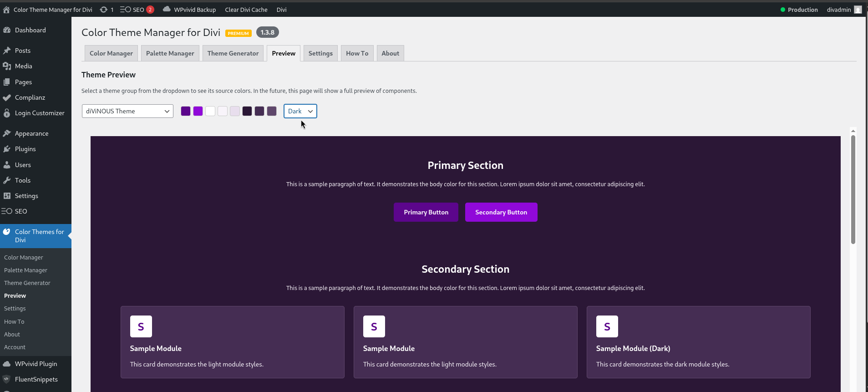Image resolution: width=868 pixels, height=392 pixels.
Task: Open Color Manager submenu link
Action: coord(24,257)
